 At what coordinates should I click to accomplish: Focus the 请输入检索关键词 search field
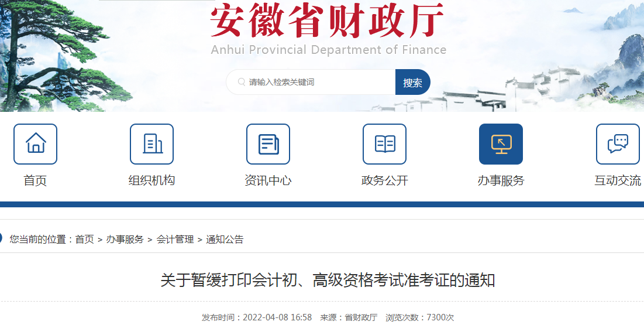click(x=311, y=82)
